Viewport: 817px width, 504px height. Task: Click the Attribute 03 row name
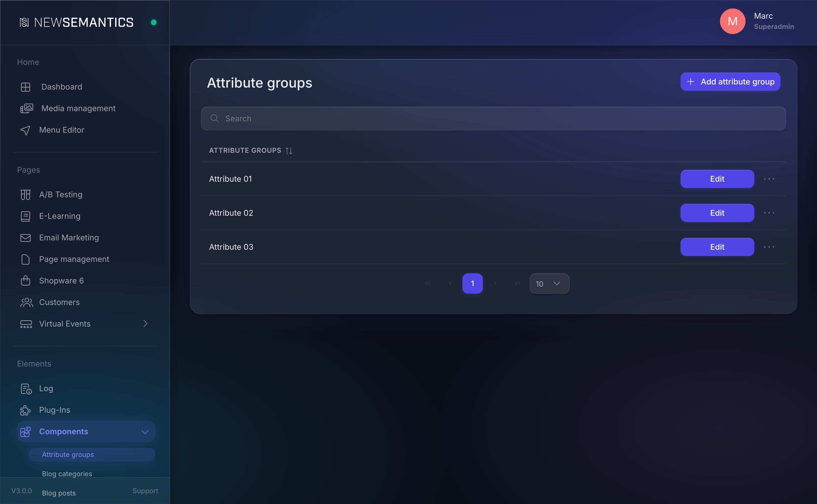pyautogui.click(x=231, y=247)
